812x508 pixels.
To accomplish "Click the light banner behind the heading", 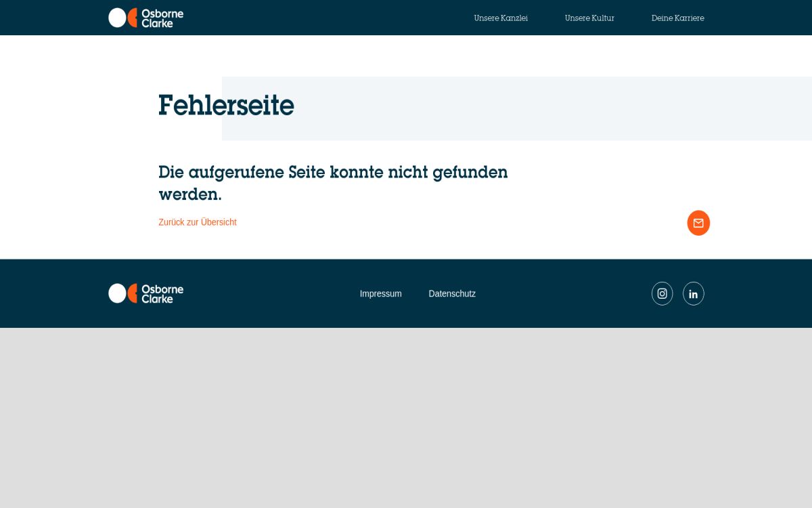I will click(x=541, y=108).
